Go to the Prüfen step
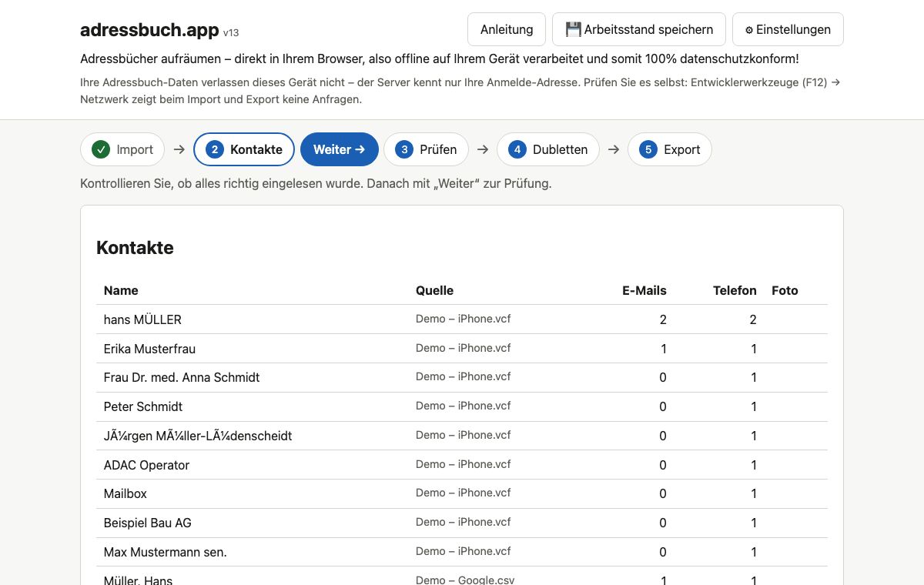This screenshot has width=924, height=585. [x=427, y=149]
